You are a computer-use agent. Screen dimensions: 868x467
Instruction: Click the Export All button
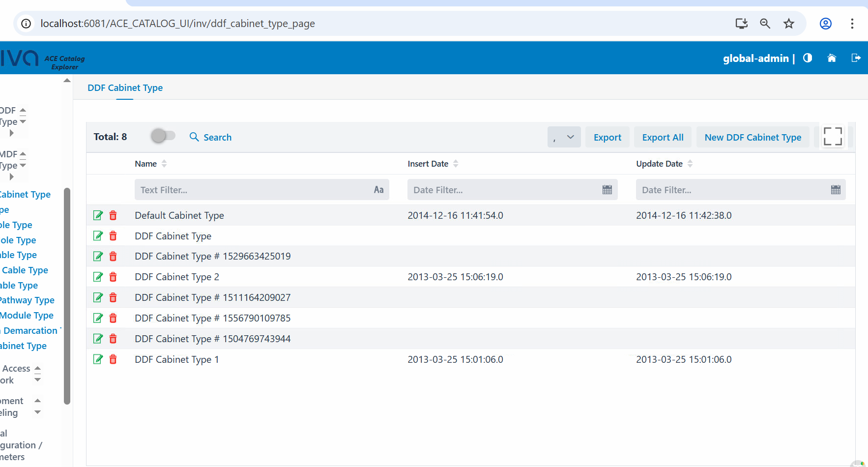pyautogui.click(x=663, y=137)
